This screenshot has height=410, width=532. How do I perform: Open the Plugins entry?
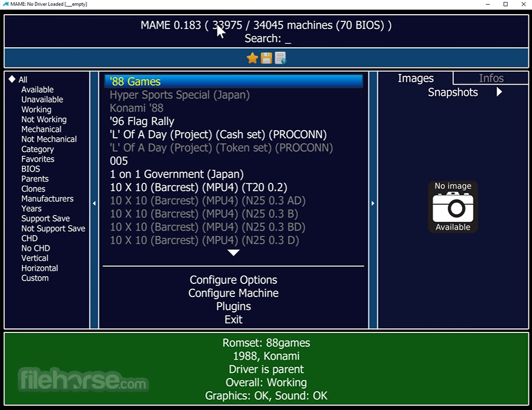click(x=233, y=306)
